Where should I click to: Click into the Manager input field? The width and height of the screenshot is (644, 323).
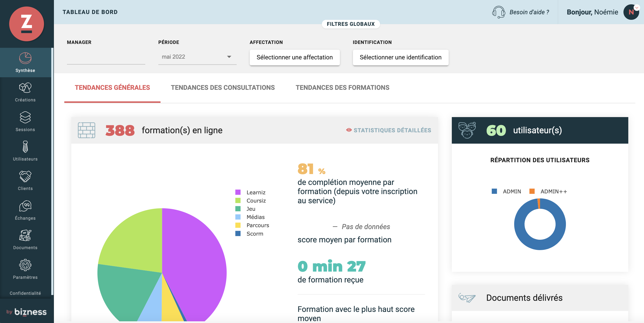click(x=106, y=57)
